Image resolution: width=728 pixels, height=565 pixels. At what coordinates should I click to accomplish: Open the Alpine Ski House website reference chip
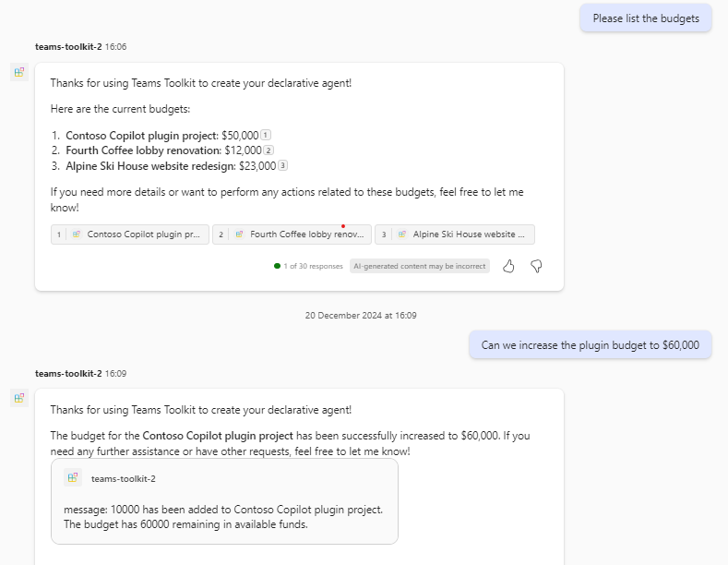455,234
